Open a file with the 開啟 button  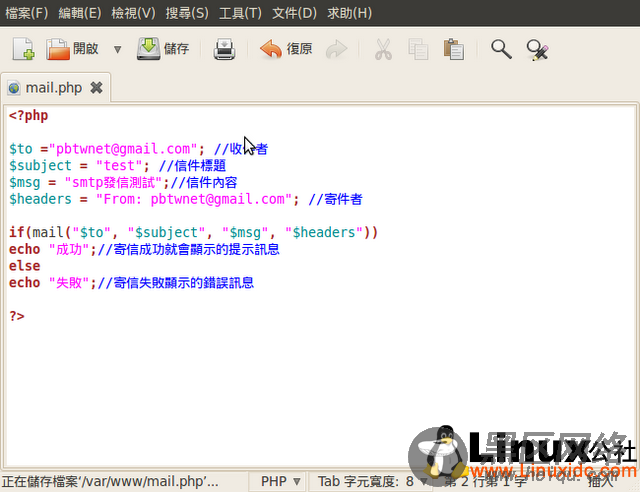pyautogui.click(x=73, y=49)
